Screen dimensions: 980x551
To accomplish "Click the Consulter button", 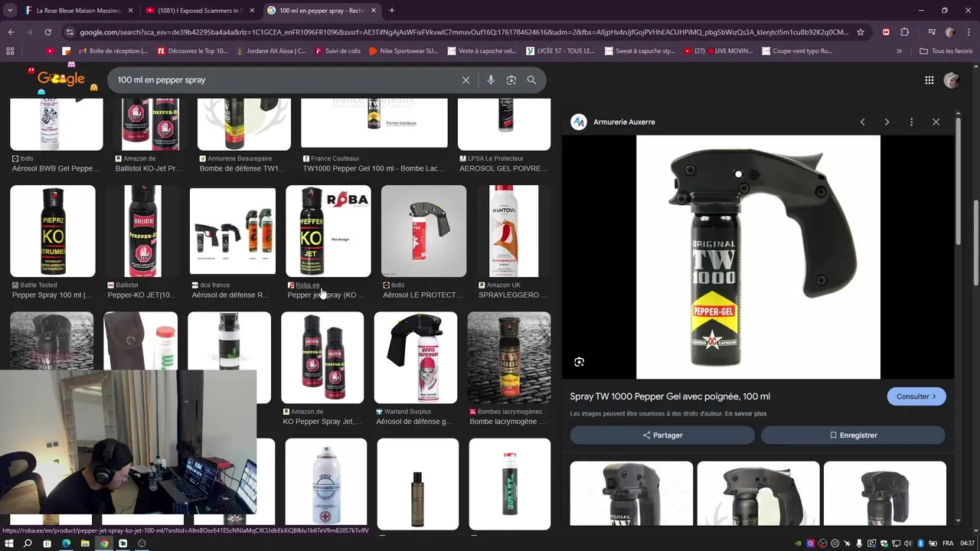I will tap(916, 396).
